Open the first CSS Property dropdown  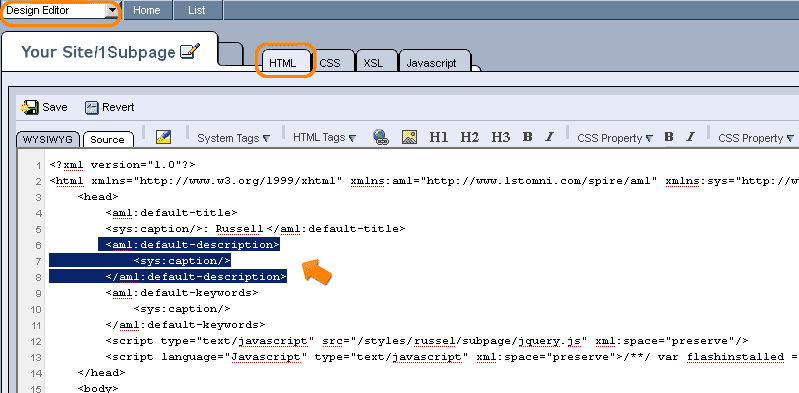(615, 138)
